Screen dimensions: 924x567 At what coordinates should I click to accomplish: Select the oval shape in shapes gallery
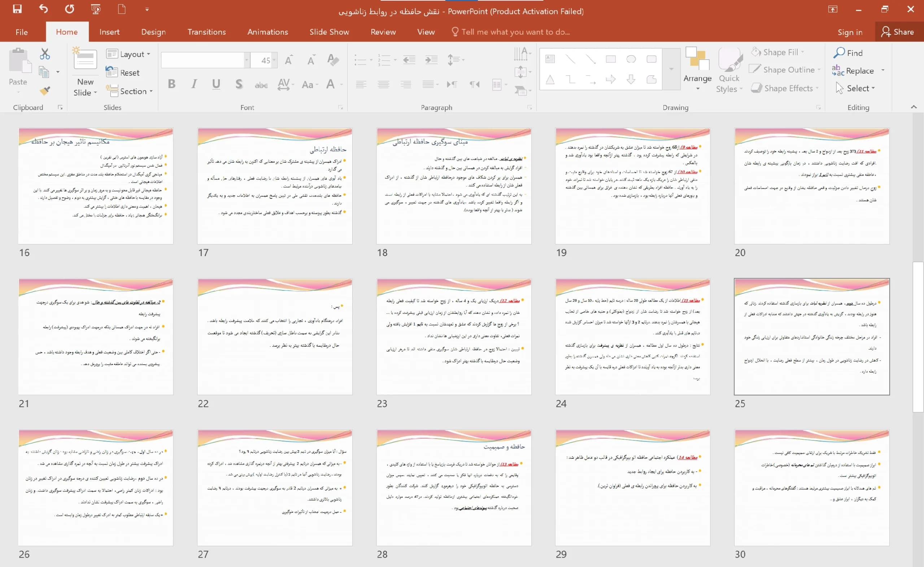point(631,59)
